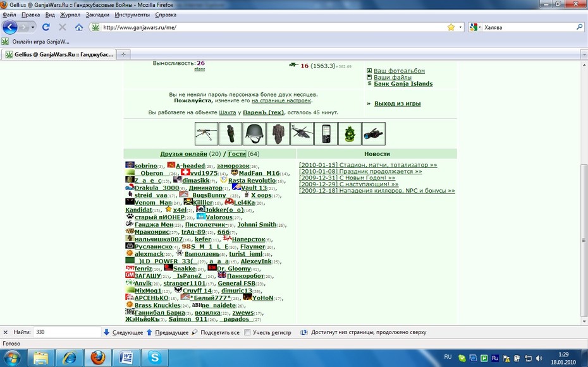The width and height of the screenshot is (588, 367).
Task: Open the Банк Ganja Islands link
Action: coord(403,83)
